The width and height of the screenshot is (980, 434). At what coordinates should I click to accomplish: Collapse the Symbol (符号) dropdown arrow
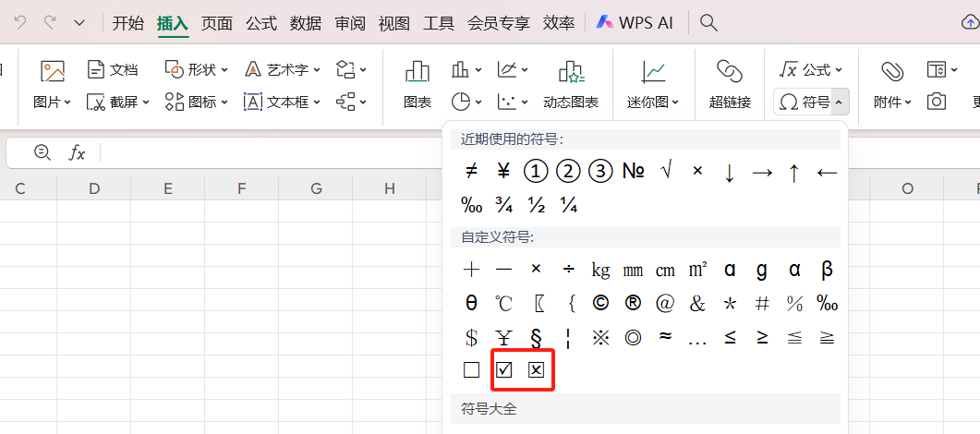click(838, 102)
